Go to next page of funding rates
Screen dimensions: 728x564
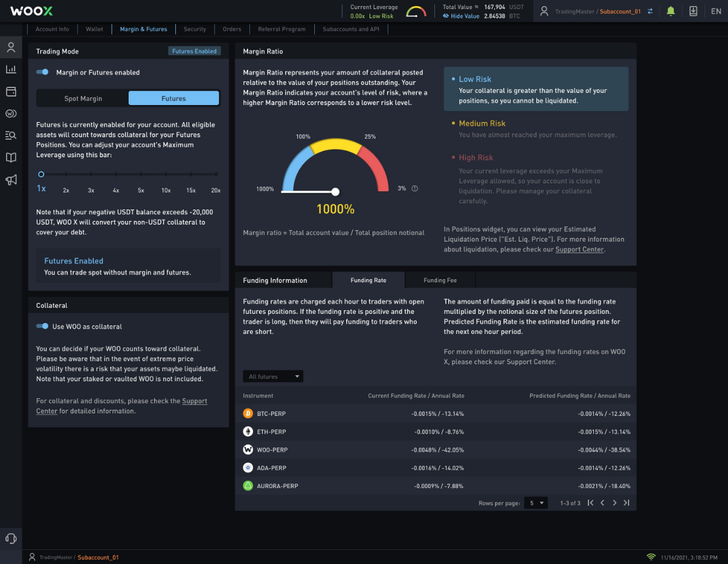point(615,503)
